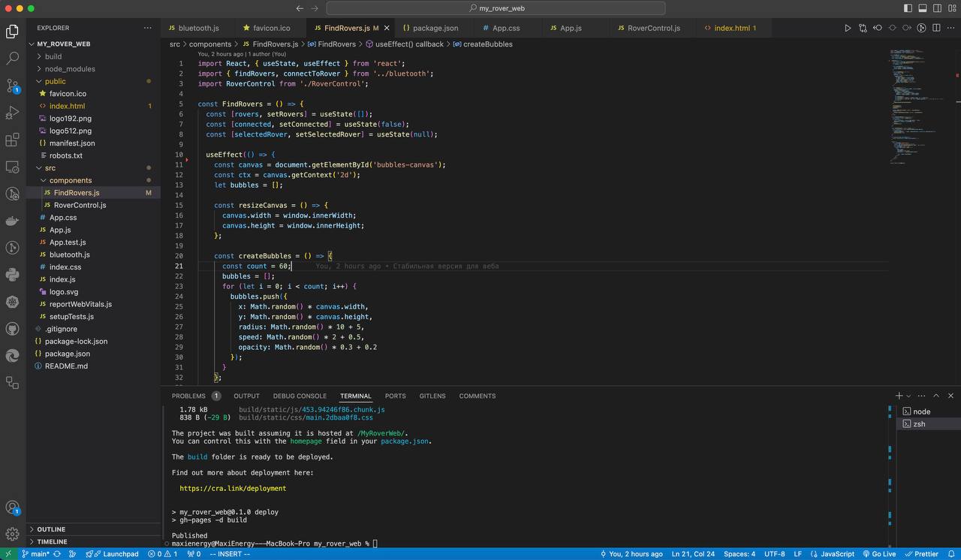The height and width of the screenshot is (560, 961).
Task: Open Source Control view in activity bar
Action: [x=12, y=86]
